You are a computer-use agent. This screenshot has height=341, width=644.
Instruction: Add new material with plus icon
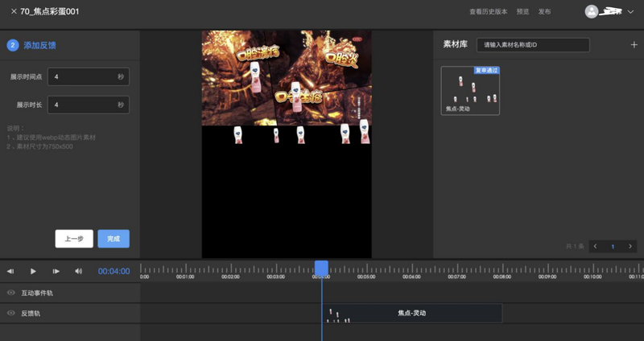[634, 45]
